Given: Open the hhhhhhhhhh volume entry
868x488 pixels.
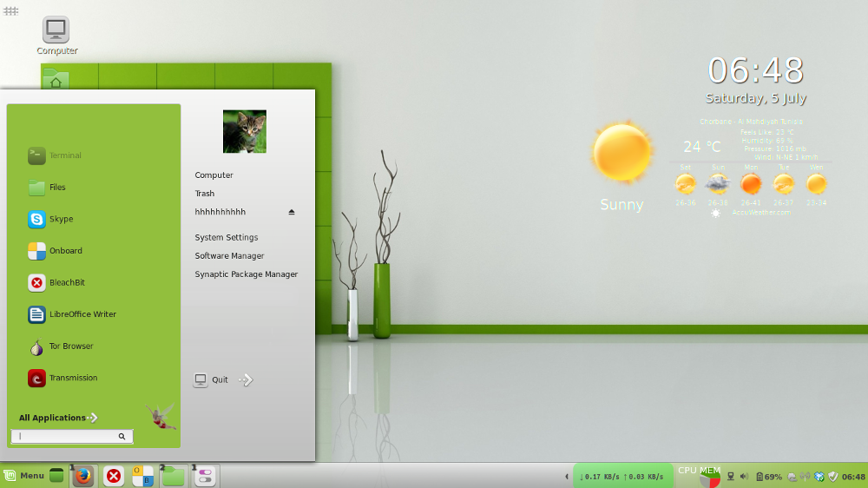Looking at the screenshot, I should pyautogui.click(x=220, y=212).
